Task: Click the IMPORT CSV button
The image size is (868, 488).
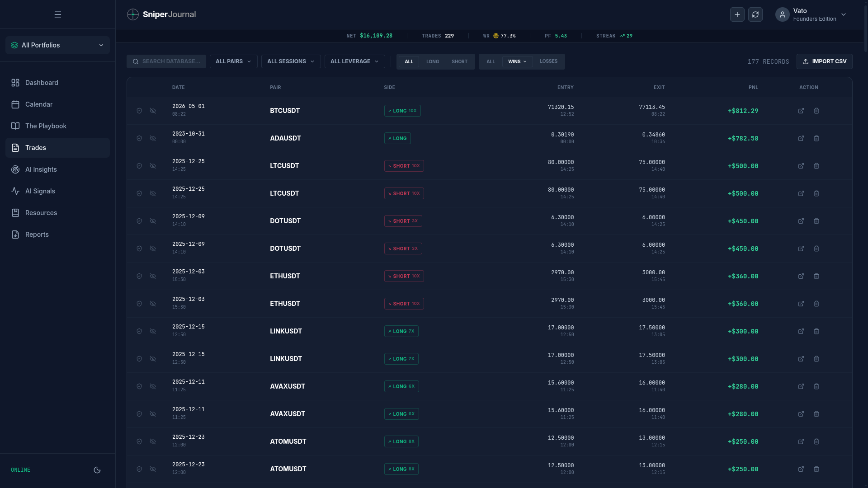Action: (825, 61)
